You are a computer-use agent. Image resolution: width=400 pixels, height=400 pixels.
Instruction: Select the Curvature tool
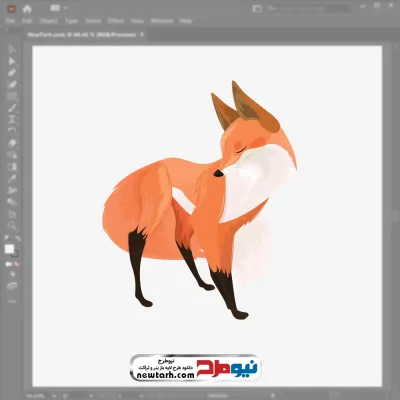coord(12,84)
